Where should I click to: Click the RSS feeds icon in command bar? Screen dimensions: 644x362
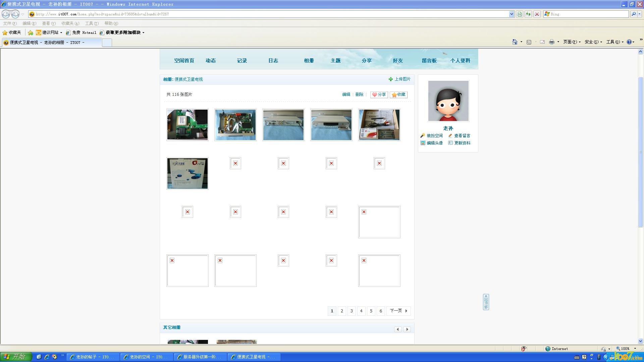point(529,42)
